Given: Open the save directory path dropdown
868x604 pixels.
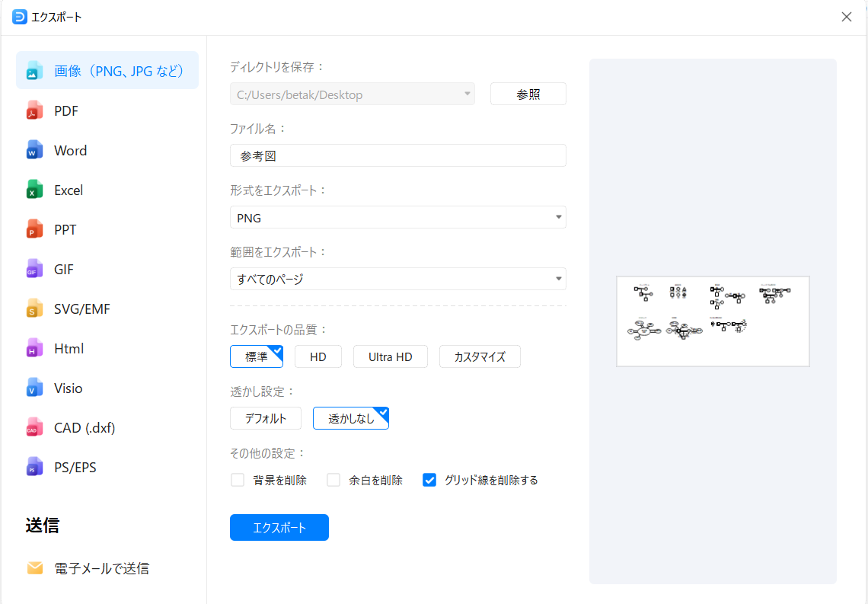Looking at the screenshot, I should (x=468, y=94).
